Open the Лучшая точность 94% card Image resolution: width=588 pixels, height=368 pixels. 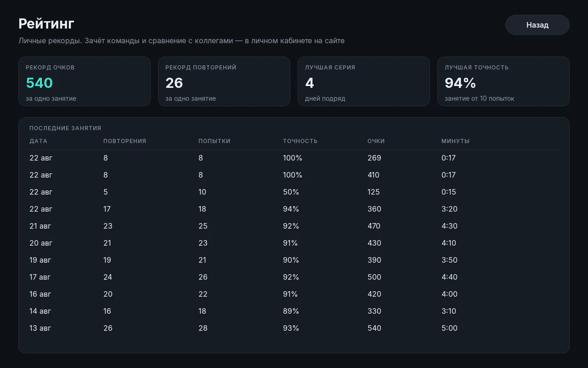[503, 81]
